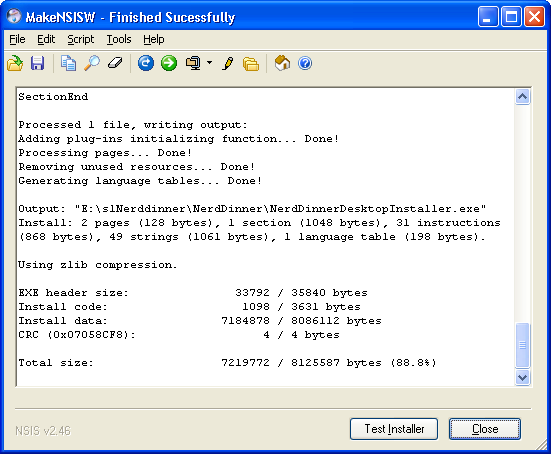
Task: Copy the output with the Copy icon
Action: (x=68, y=64)
